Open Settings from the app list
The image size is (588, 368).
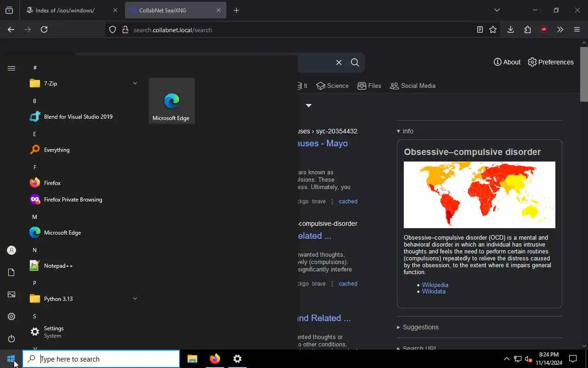click(x=84, y=332)
